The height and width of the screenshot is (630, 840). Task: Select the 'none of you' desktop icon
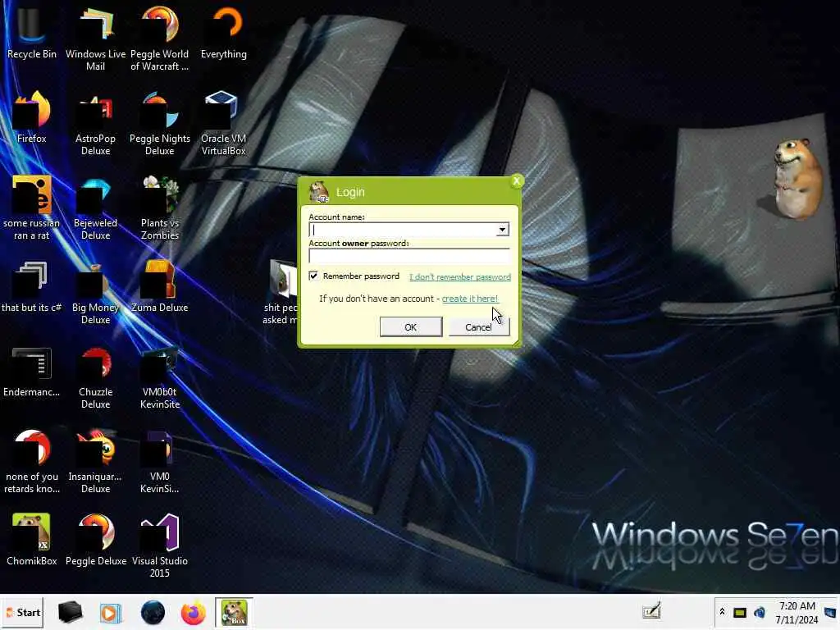coord(32,461)
